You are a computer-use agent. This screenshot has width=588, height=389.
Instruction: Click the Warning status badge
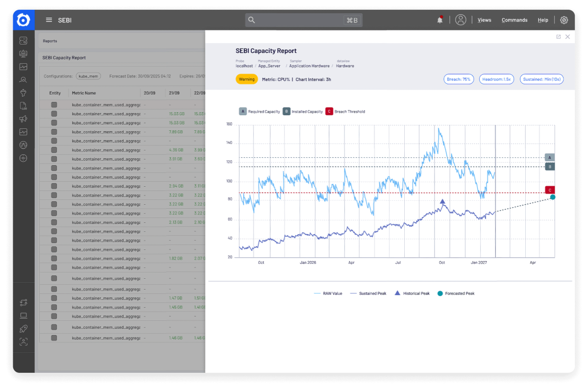[246, 79]
